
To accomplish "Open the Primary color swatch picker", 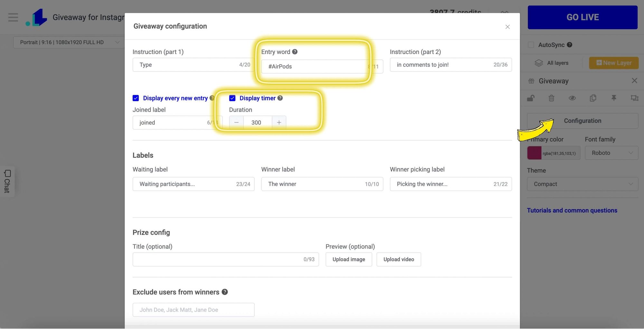I will 534,153.
